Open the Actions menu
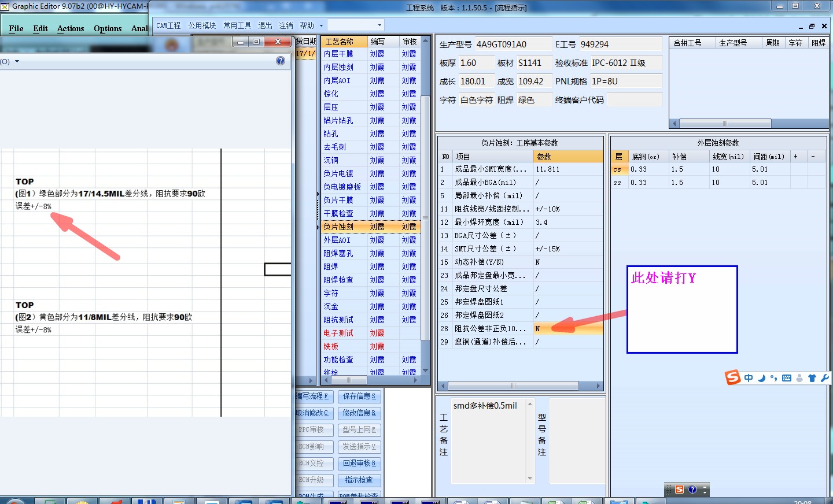Viewport: 833px width, 504px height. pos(71,28)
